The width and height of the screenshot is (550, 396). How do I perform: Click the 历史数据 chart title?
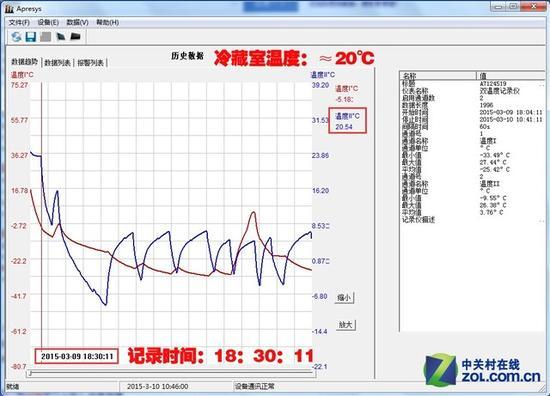tap(188, 56)
